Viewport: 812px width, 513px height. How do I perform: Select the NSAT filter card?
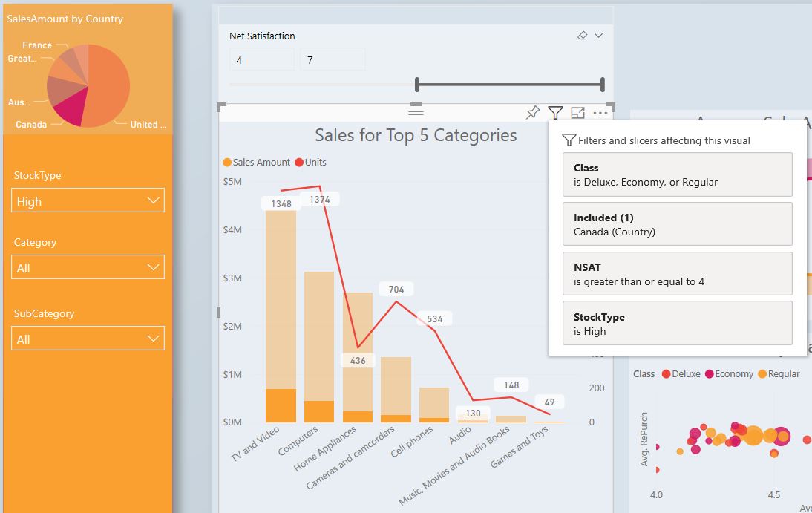tap(677, 274)
